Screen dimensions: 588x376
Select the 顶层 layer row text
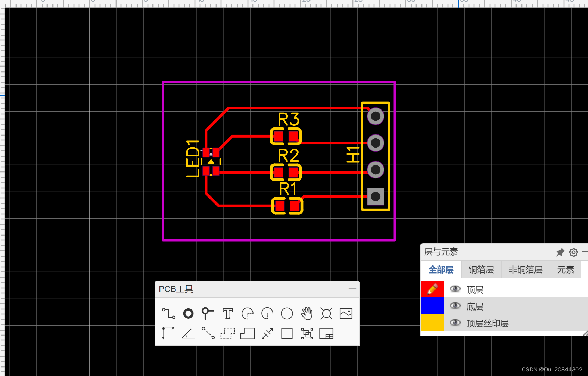click(475, 290)
